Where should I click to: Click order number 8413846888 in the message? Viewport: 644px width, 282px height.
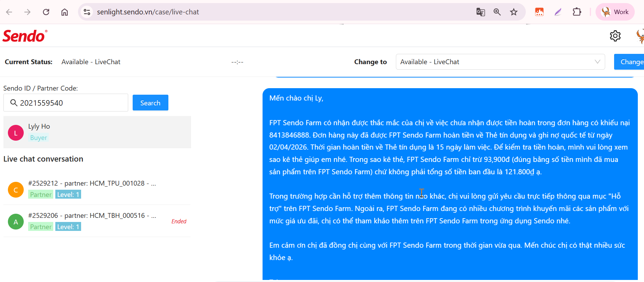point(289,135)
